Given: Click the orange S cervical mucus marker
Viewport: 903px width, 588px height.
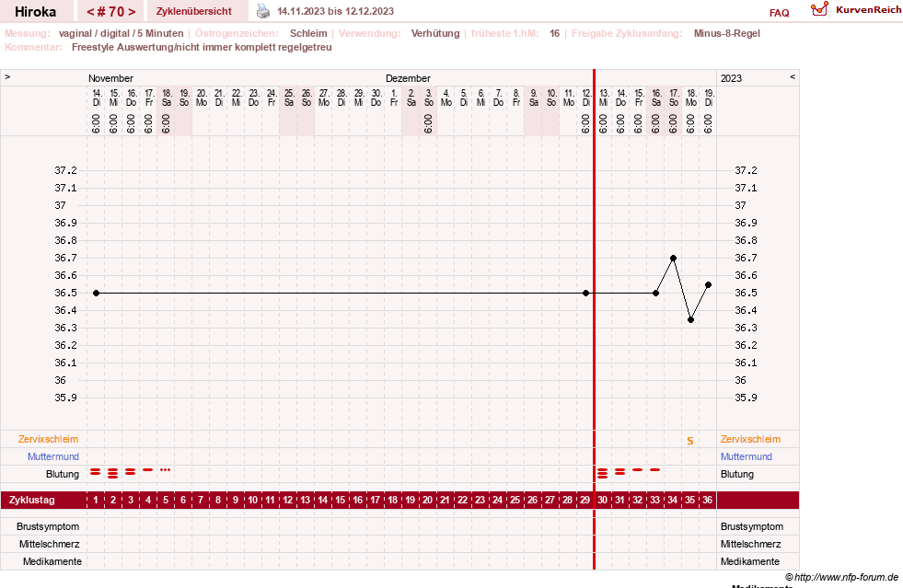Looking at the screenshot, I should click(690, 441).
